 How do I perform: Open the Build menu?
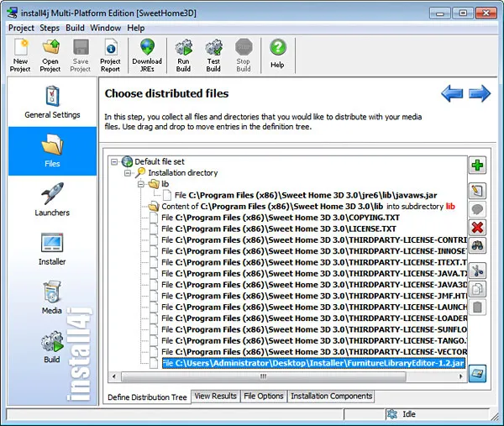(x=75, y=28)
